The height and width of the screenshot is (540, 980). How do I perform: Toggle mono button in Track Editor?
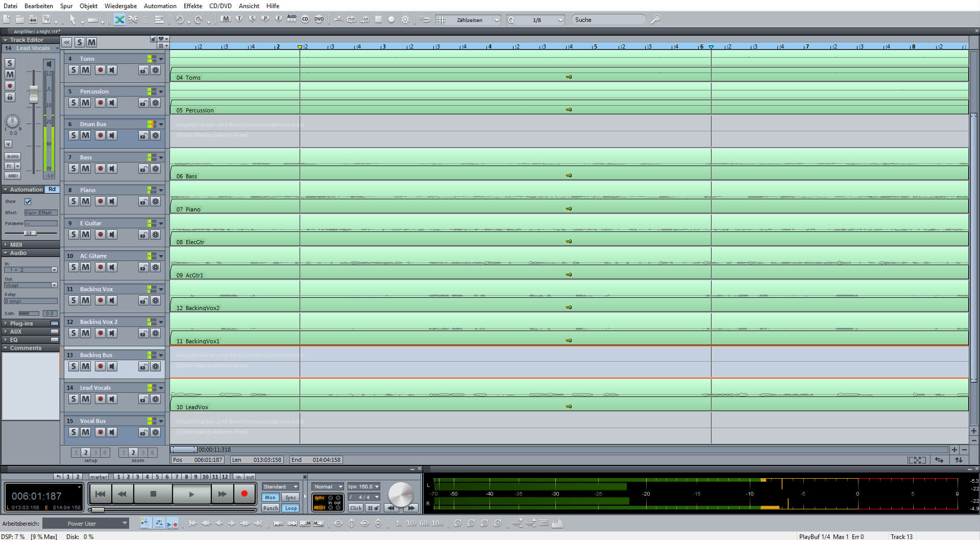[x=13, y=156]
